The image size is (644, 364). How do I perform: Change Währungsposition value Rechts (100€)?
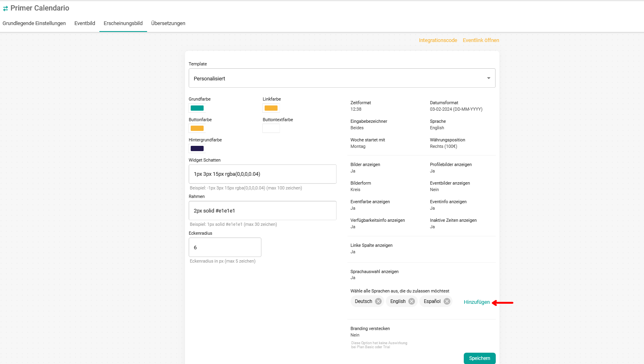tap(444, 147)
